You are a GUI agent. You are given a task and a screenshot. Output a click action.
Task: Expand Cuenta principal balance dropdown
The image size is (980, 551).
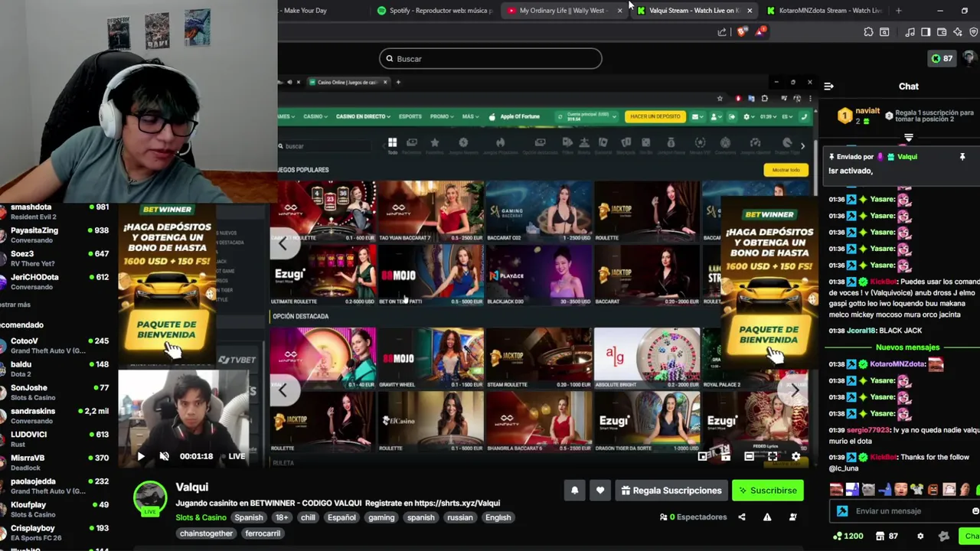click(586, 116)
